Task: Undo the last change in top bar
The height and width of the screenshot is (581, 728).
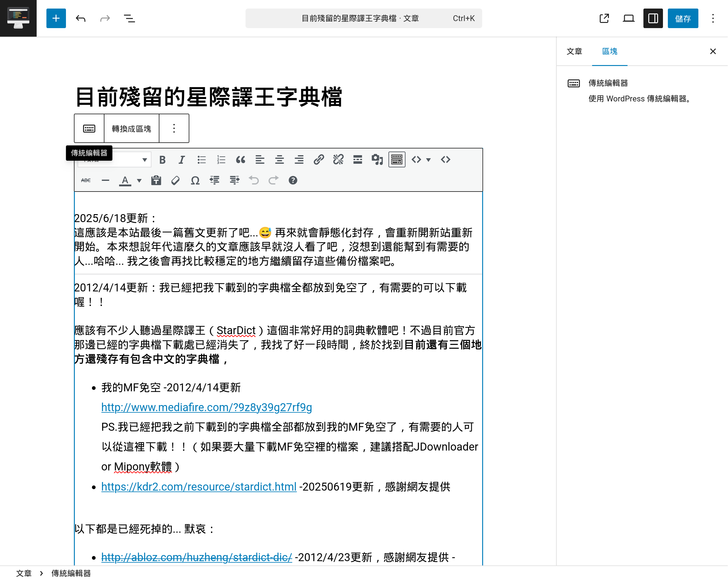Action: pyautogui.click(x=81, y=18)
